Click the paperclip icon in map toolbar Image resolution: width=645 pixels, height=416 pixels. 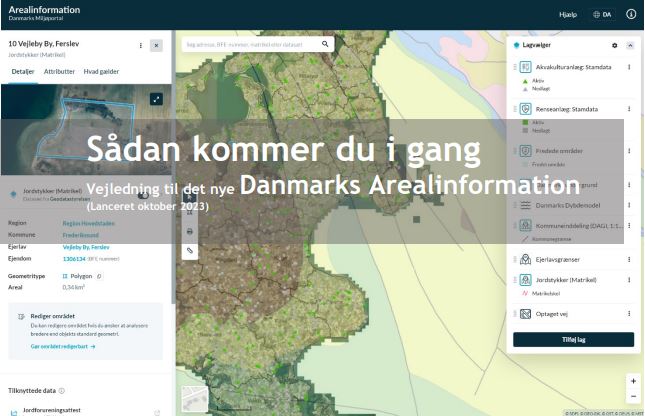point(190,250)
